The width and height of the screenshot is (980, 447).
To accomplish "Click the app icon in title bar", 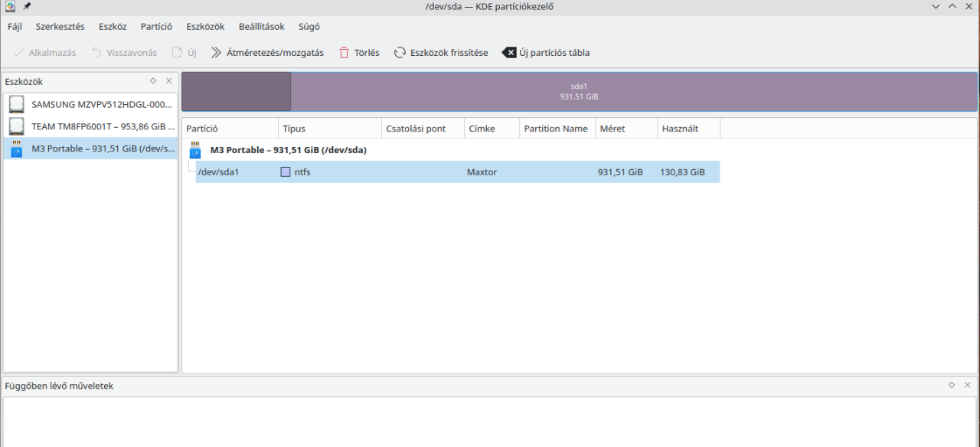I will pyautogui.click(x=10, y=6).
